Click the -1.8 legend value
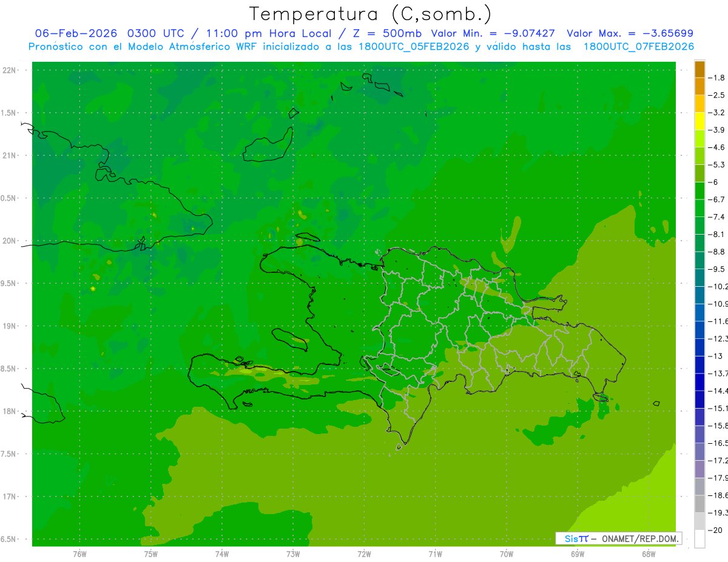 (717, 78)
